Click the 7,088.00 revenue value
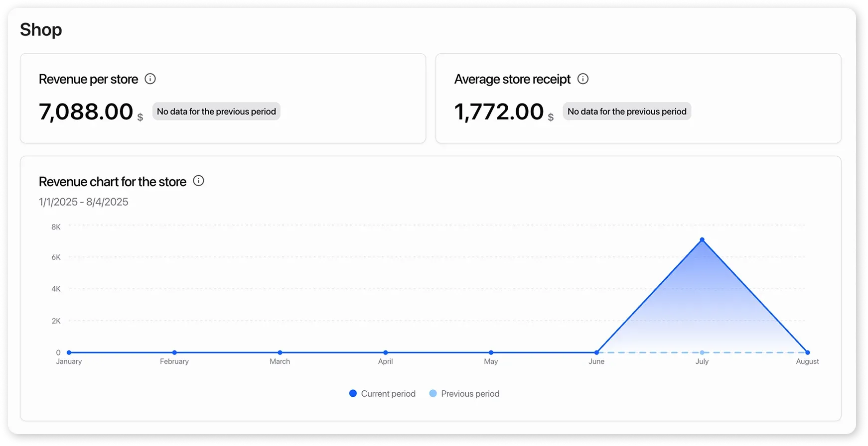This screenshot has width=868, height=446. 86,111
